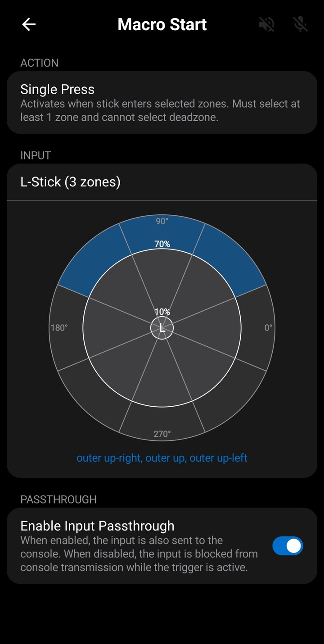Click the 10% deadzone label
324x644 pixels.
(x=162, y=310)
